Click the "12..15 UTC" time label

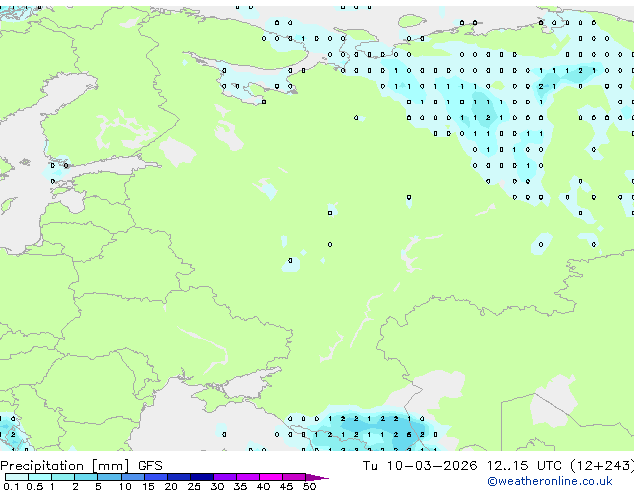point(524,466)
